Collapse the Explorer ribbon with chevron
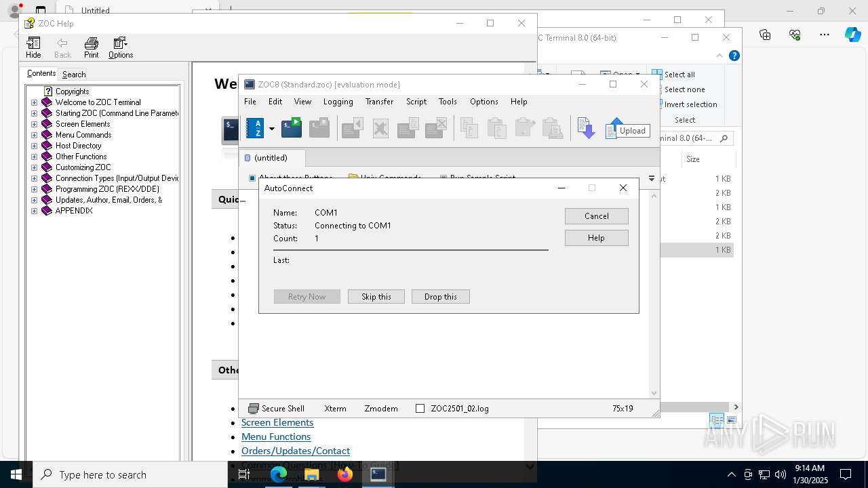The width and height of the screenshot is (868, 488). (719, 56)
